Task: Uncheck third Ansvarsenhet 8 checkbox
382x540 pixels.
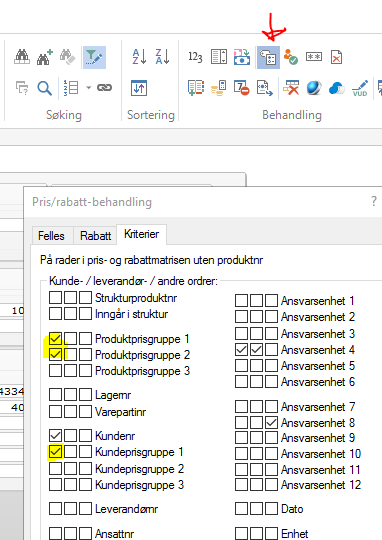Action: (x=271, y=423)
